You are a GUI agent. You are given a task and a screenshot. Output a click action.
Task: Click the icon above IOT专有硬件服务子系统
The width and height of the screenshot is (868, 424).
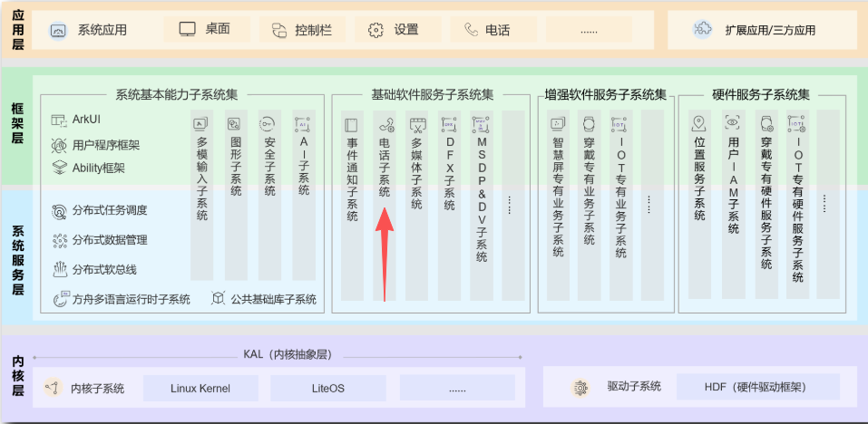pyautogui.click(x=797, y=123)
